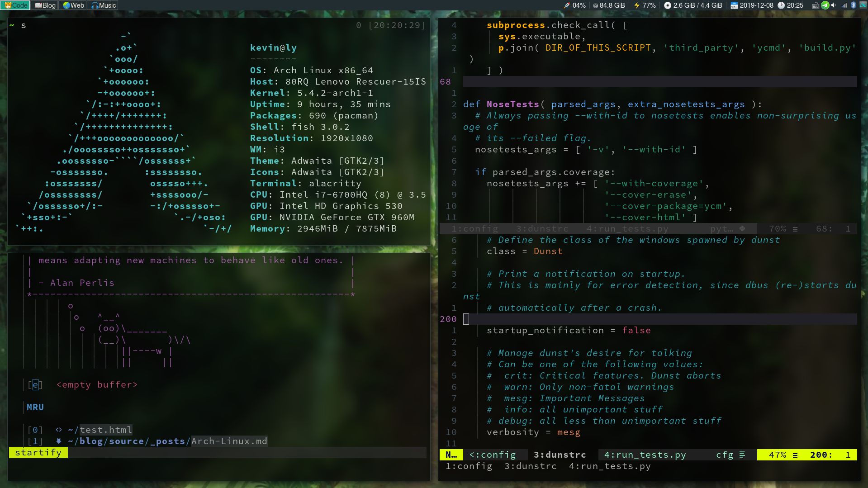Image resolution: width=868 pixels, height=488 pixels.
Task: Click the Kernel: 5.4.2-arch1-1 line
Action: 312,93
